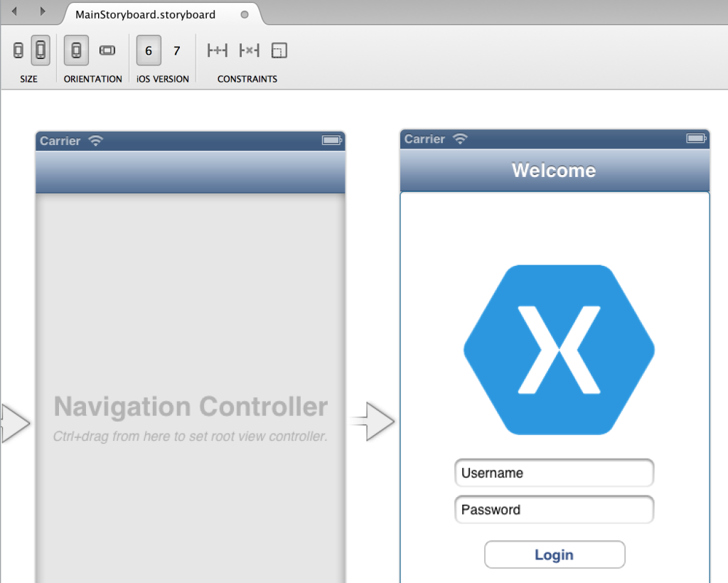Click the Navigation Controller's battery icon
Viewport: 728px width, 583px height.
pyautogui.click(x=332, y=140)
